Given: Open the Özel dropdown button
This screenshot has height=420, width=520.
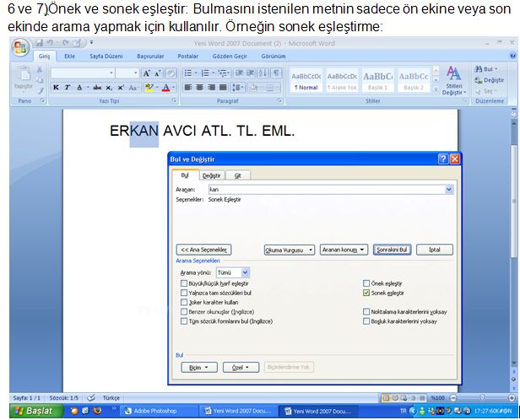Looking at the screenshot, I should [241, 368].
